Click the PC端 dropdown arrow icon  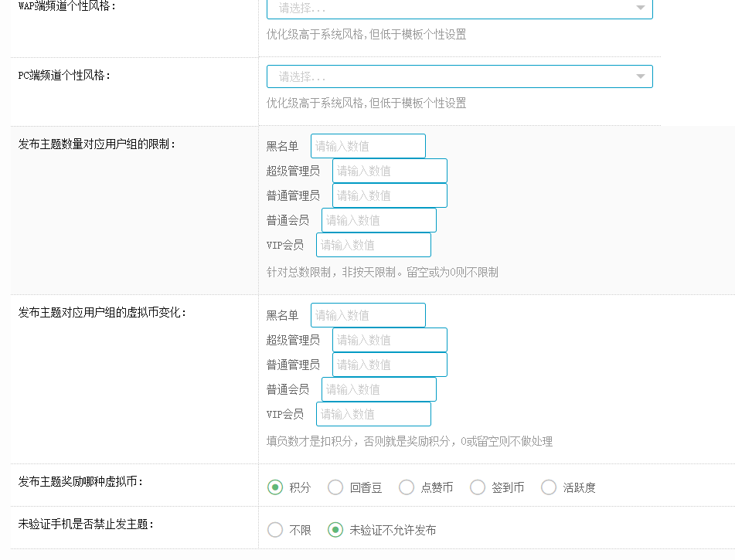(640, 76)
